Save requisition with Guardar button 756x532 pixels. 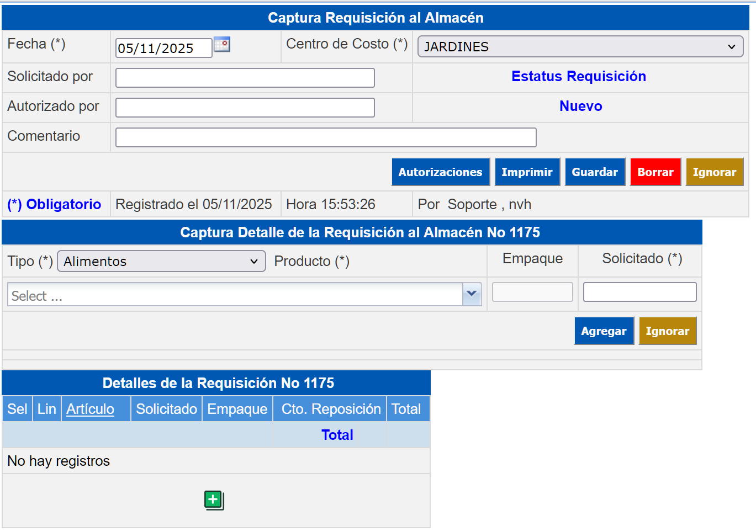pyautogui.click(x=594, y=172)
